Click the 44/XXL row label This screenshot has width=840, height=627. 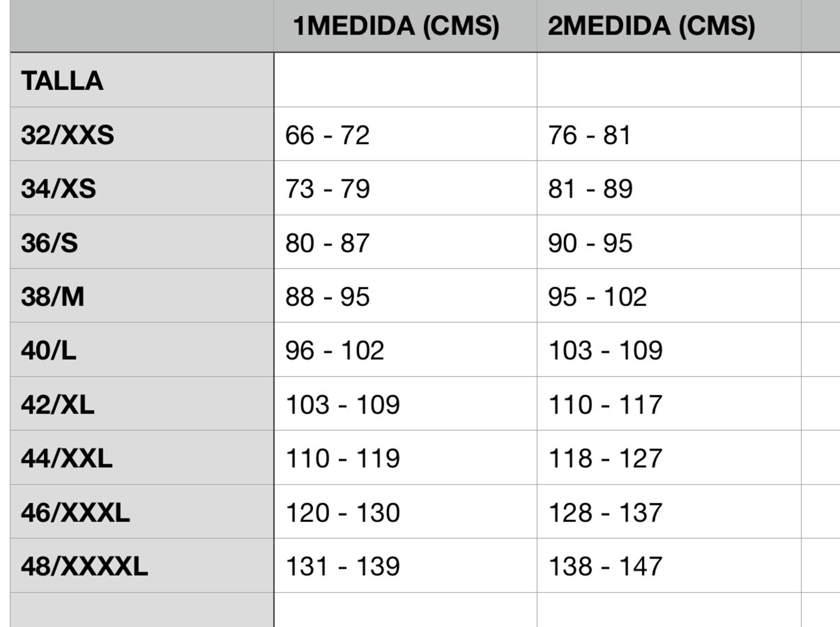tap(142, 457)
